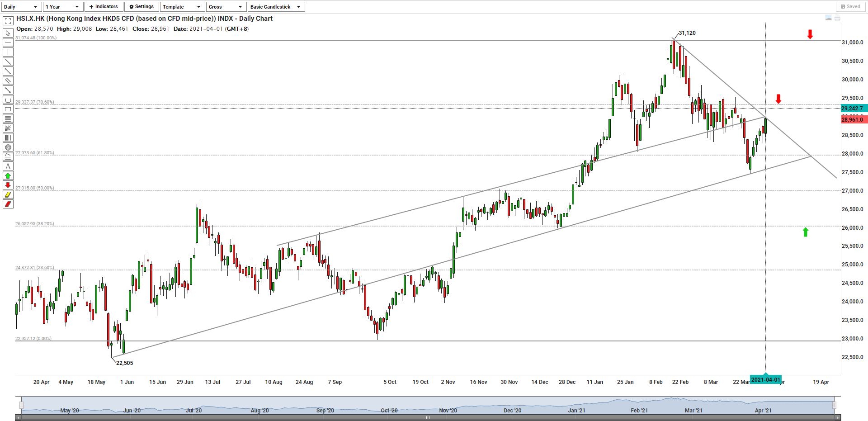Click the Indicators button
This screenshot has height=421, width=868.
click(104, 7)
